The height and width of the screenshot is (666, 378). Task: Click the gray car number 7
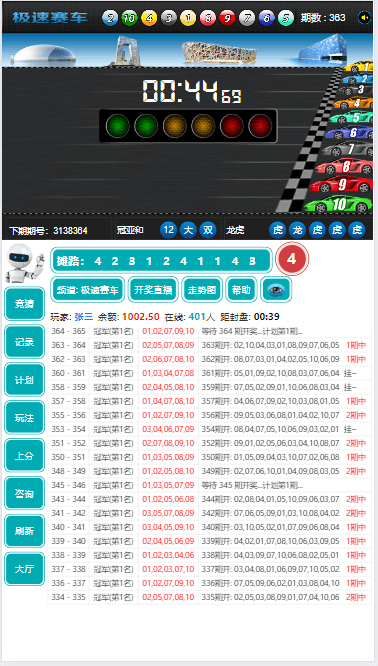point(347,149)
